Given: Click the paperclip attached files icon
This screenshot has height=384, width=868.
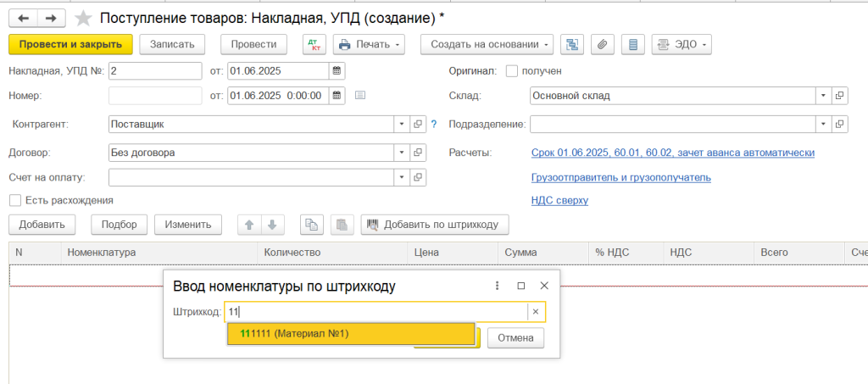Looking at the screenshot, I should pyautogui.click(x=602, y=44).
